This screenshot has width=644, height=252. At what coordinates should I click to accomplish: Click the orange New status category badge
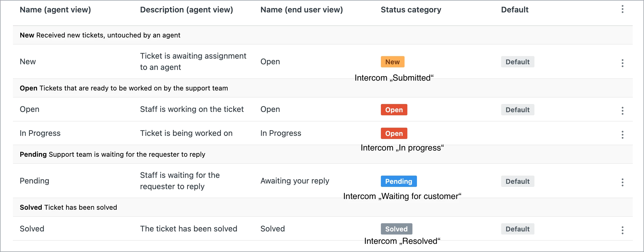click(392, 62)
